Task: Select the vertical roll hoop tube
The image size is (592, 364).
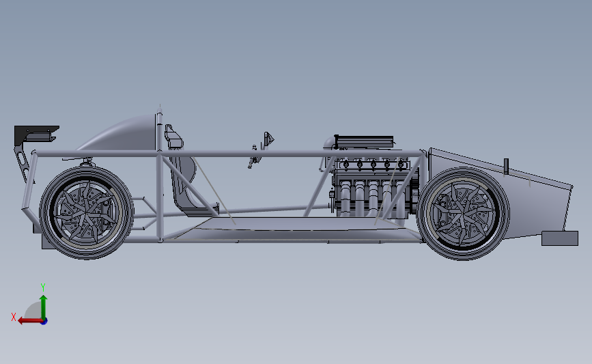Action: click(x=160, y=176)
